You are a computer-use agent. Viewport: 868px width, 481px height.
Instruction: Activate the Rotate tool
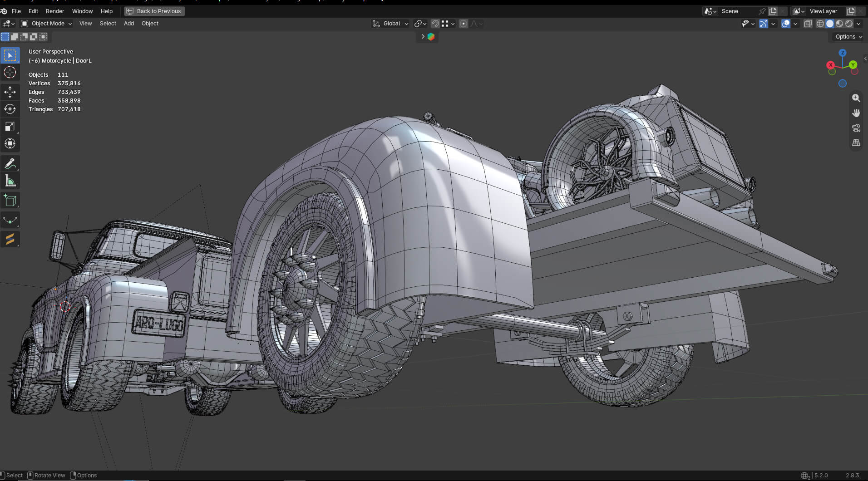(10, 109)
